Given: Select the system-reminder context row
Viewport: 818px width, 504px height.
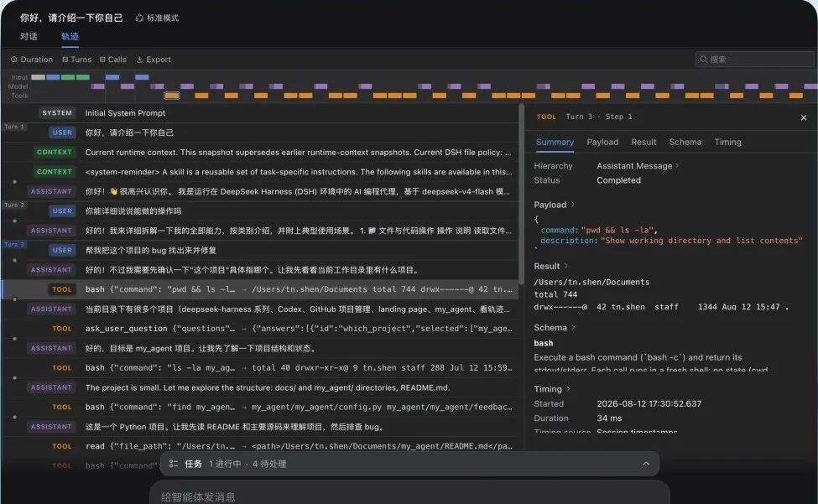Looking at the screenshot, I should point(261,171).
